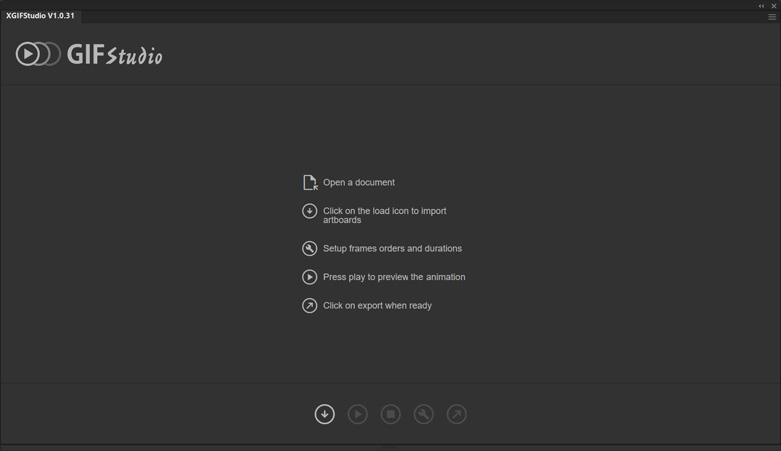Image resolution: width=781 pixels, height=451 pixels.
Task: Click the load artboards button in bottom toolbar
Action: (324, 414)
